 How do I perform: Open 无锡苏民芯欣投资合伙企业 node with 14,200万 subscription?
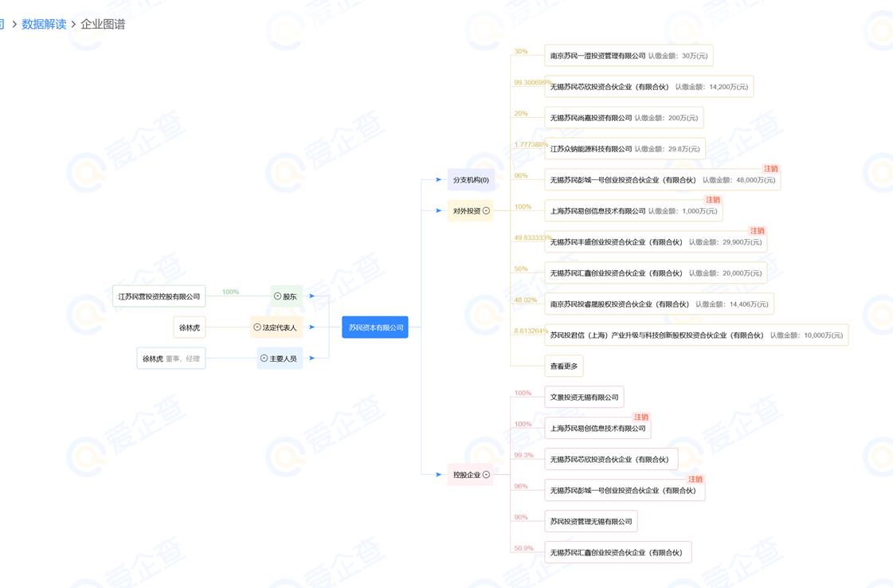pyautogui.click(x=648, y=87)
